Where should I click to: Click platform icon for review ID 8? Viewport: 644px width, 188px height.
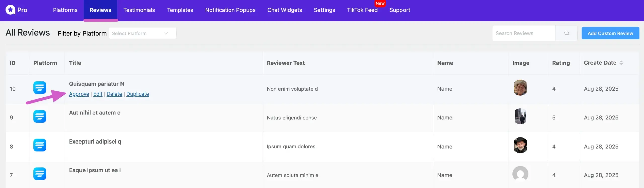click(40, 145)
